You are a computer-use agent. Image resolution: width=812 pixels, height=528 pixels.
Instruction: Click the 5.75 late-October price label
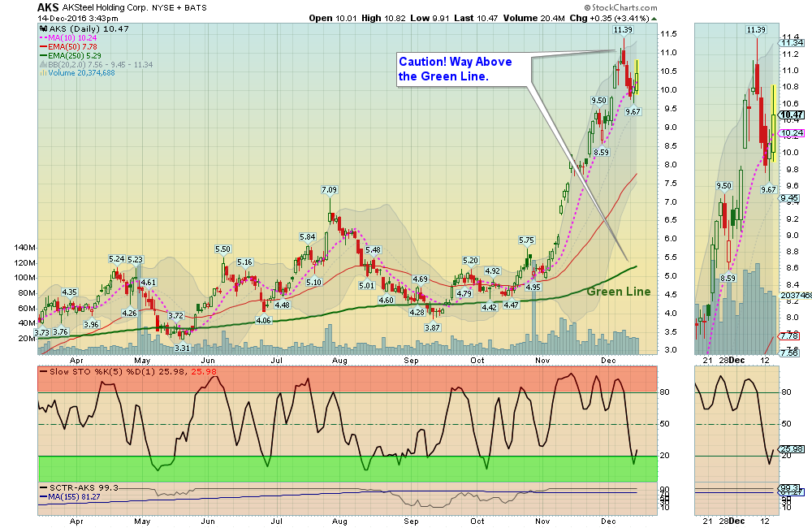click(x=526, y=240)
